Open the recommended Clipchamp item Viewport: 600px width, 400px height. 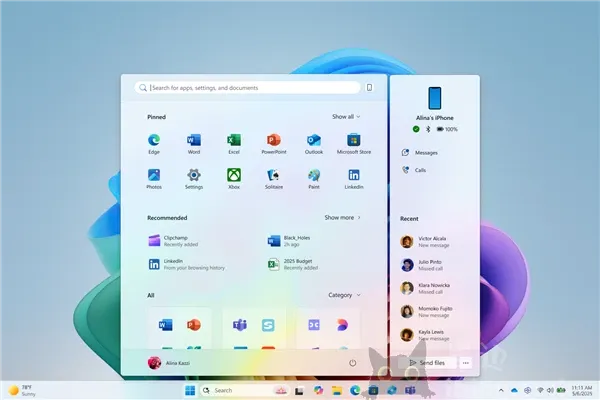pos(174,241)
